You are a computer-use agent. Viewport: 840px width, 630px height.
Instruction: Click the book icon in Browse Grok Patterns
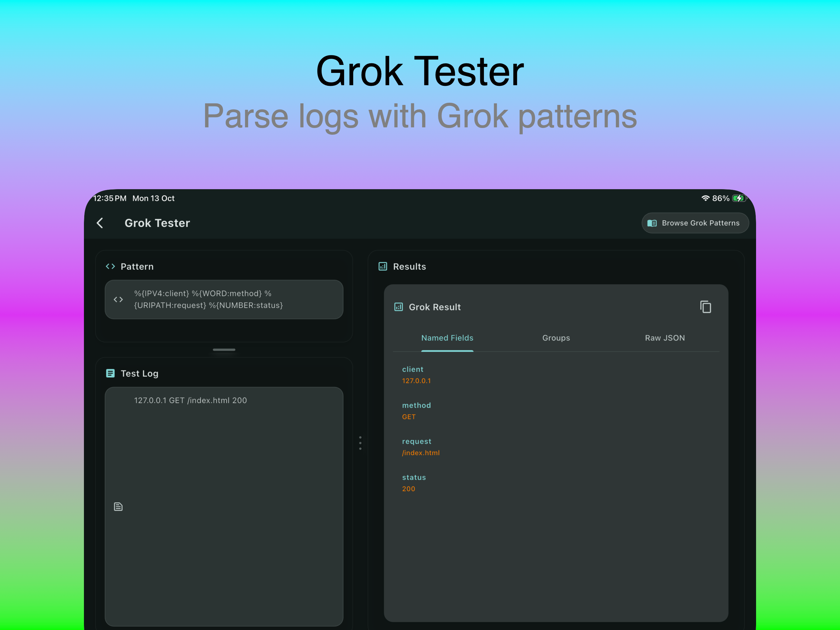pos(652,223)
